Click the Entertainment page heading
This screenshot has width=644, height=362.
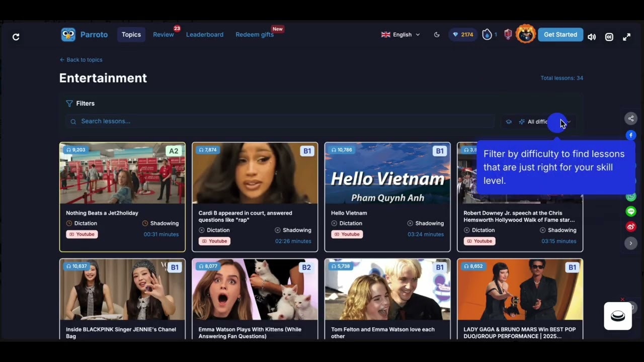[103, 78]
